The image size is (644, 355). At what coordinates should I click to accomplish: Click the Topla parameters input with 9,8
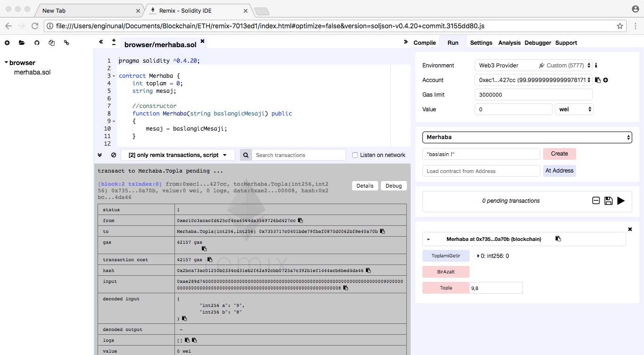(495, 288)
